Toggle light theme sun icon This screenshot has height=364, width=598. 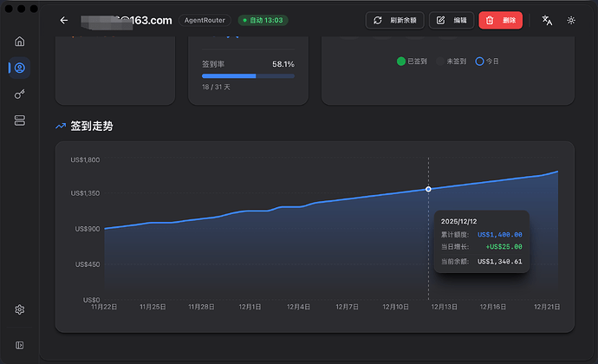coord(571,20)
